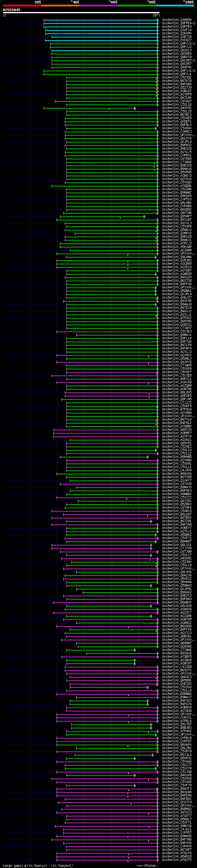This screenshot has width=197, height=868.
Task: Open the UniRef100_B6TKT8 hit
Action: tap(176, 81)
